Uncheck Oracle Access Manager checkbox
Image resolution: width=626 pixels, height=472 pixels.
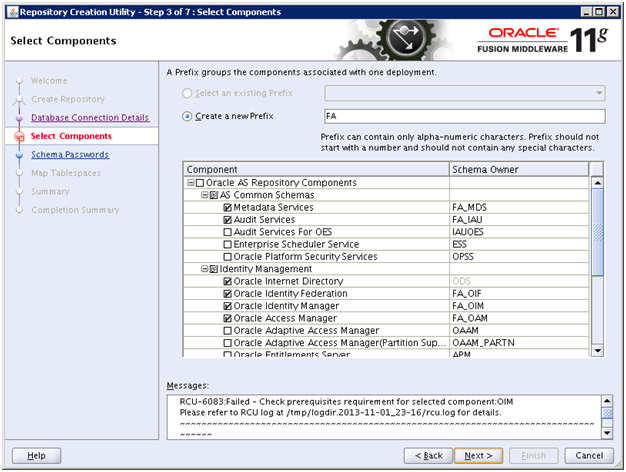click(228, 318)
